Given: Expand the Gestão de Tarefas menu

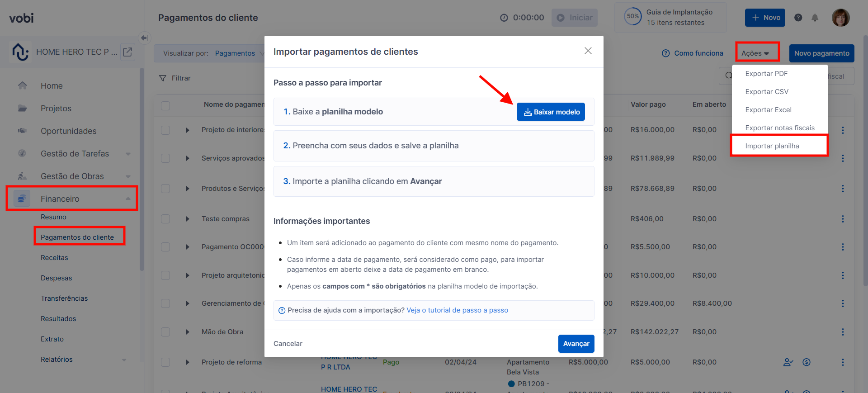Looking at the screenshot, I should pyautogui.click(x=128, y=154).
